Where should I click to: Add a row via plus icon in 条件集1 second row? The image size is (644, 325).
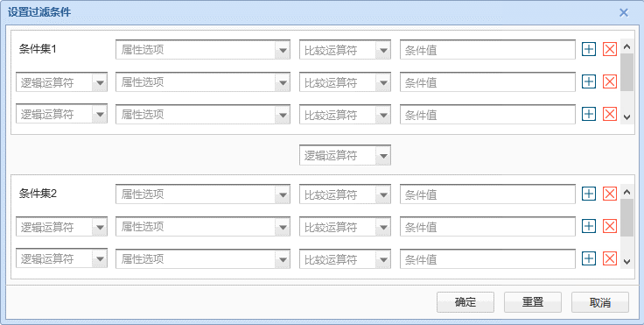(589, 81)
